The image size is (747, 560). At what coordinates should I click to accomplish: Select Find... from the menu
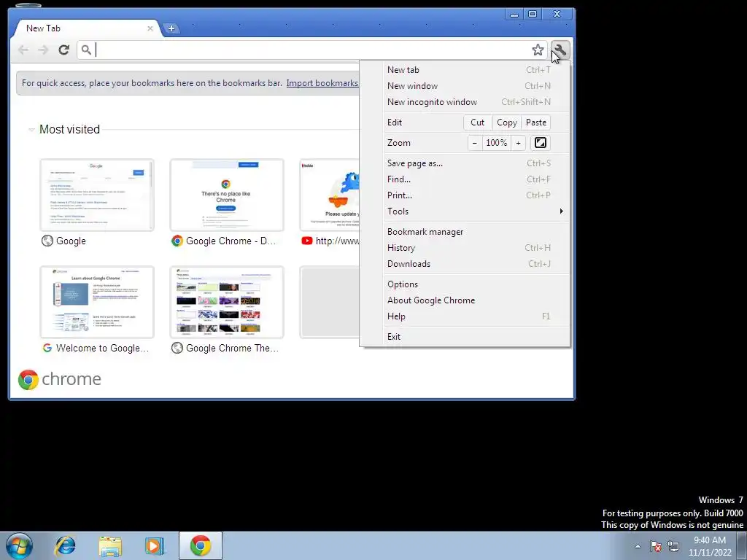476,179
